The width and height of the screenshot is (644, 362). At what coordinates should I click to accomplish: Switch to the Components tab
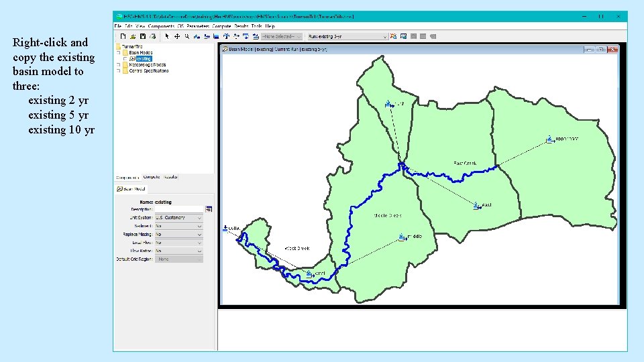click(x=127, y=178)
